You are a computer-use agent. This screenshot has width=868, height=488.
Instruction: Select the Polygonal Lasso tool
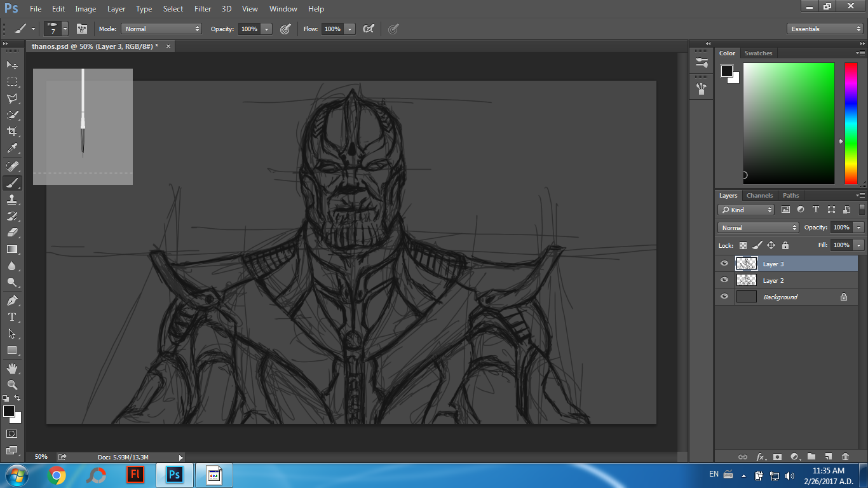[12, 98]
